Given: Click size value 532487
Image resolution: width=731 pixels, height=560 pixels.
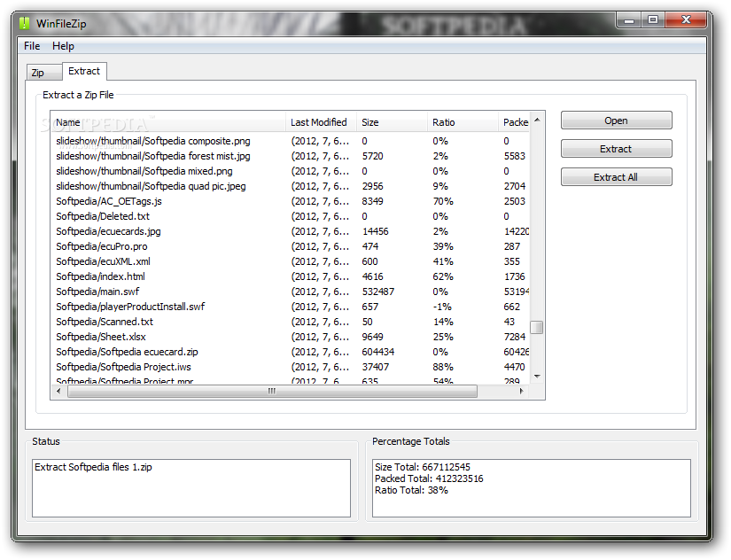Looking at the screenshot, I should [378, 292].
